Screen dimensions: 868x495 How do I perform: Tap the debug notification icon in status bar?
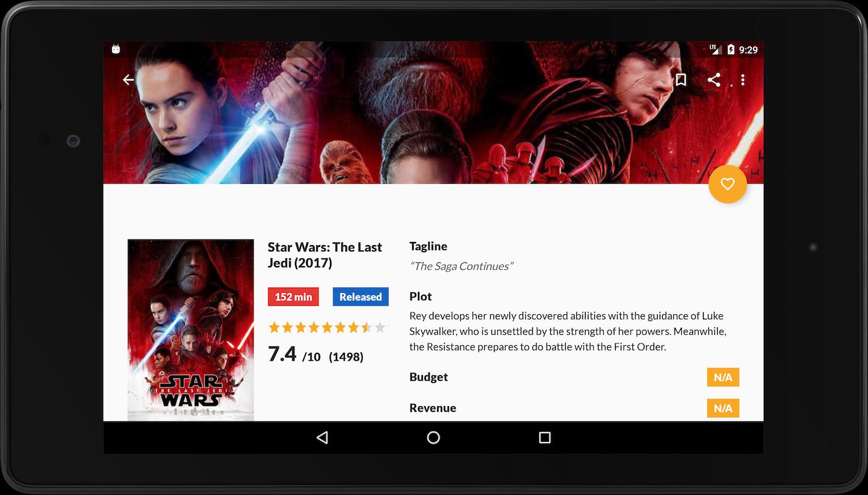[116, 49]
